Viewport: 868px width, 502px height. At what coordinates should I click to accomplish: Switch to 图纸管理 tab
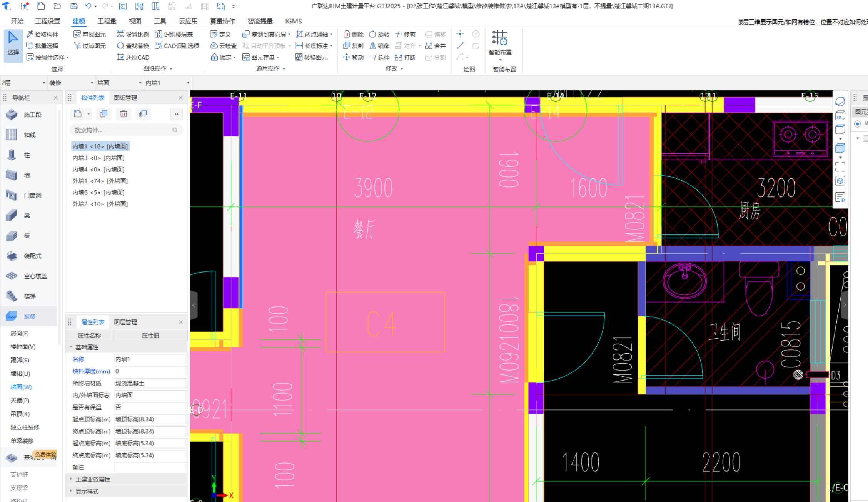pyautogui.click(x=125, y=98)
